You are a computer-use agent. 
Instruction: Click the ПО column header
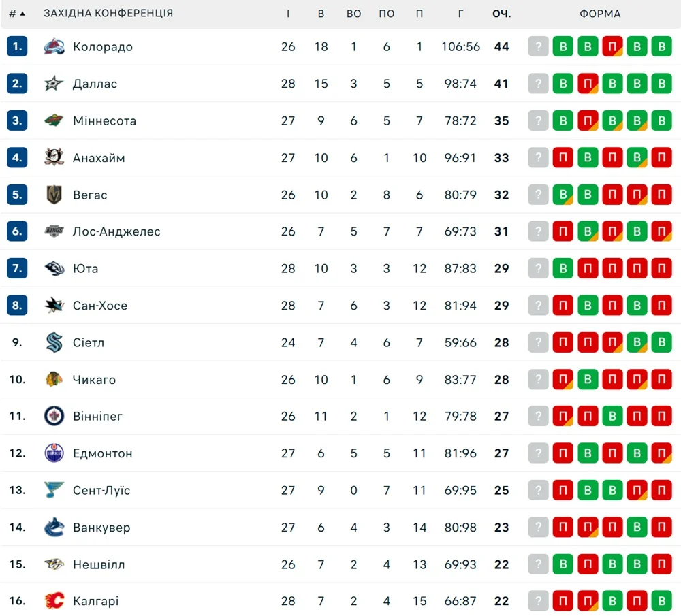point(386,14)
